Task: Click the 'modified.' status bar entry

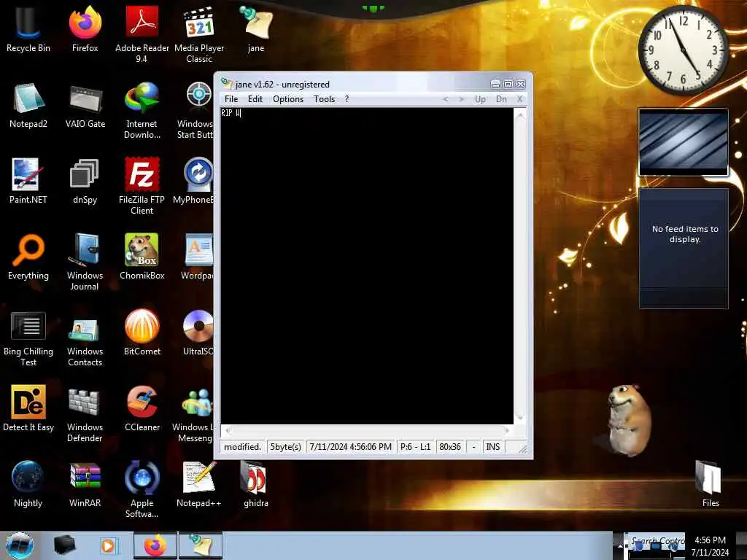Action: (242, 447)
